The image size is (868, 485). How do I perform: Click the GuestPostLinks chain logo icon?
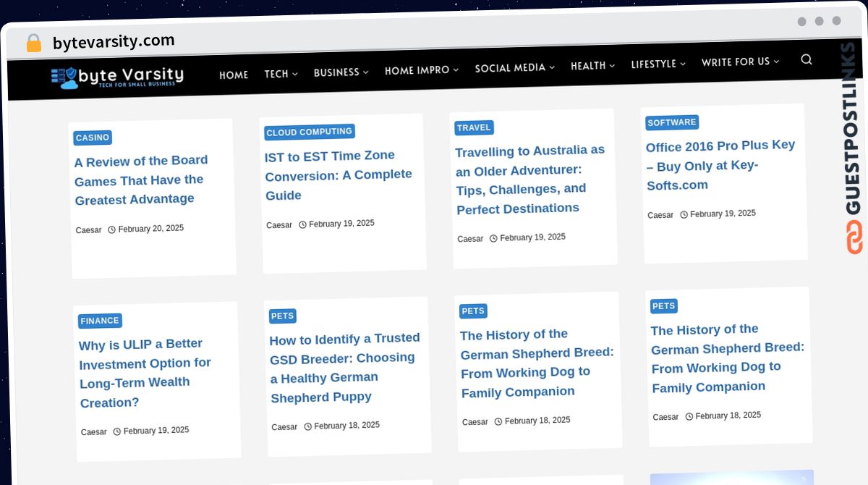[854, 237]
